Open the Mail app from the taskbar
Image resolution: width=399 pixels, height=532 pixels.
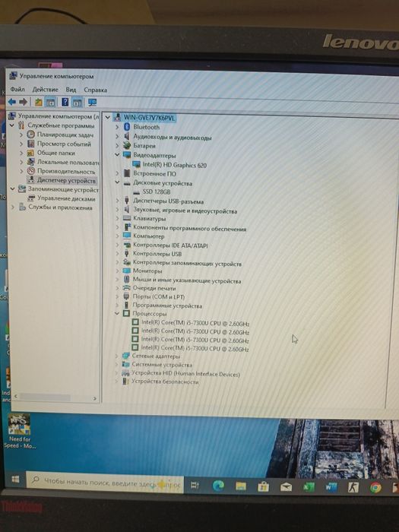point(286,487)
